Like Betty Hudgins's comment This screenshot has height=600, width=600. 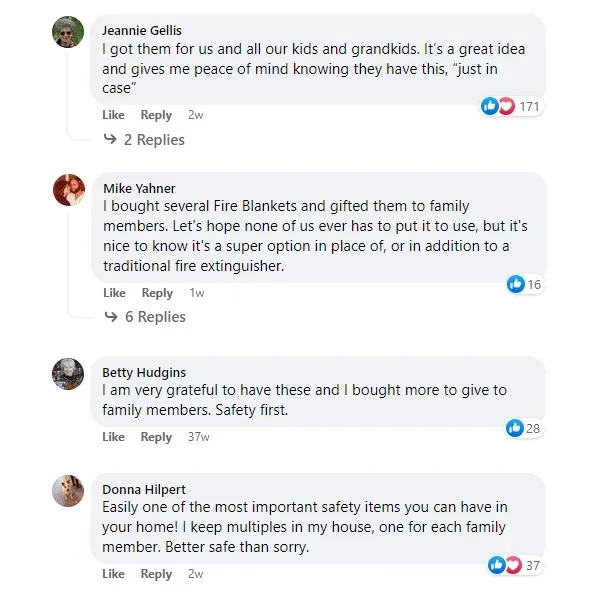[x=114, y=437]
